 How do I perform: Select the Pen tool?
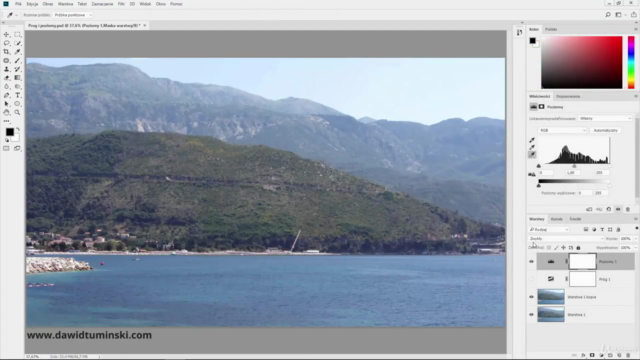7,95
